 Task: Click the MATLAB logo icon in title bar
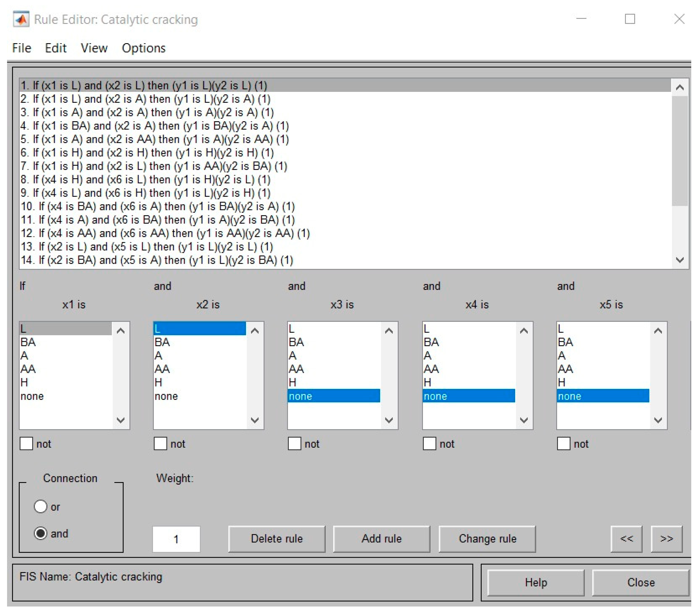(x=21, y=19)
